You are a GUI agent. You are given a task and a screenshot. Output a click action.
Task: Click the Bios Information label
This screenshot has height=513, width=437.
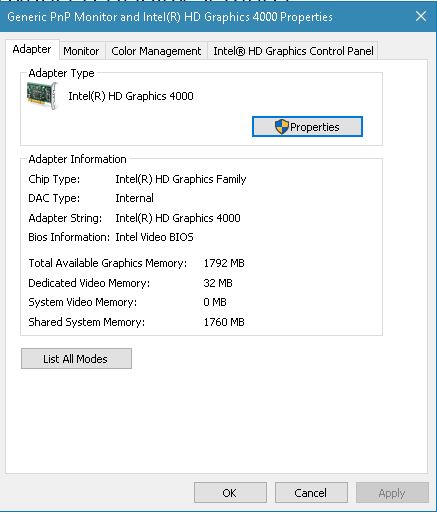click(69, 237)
